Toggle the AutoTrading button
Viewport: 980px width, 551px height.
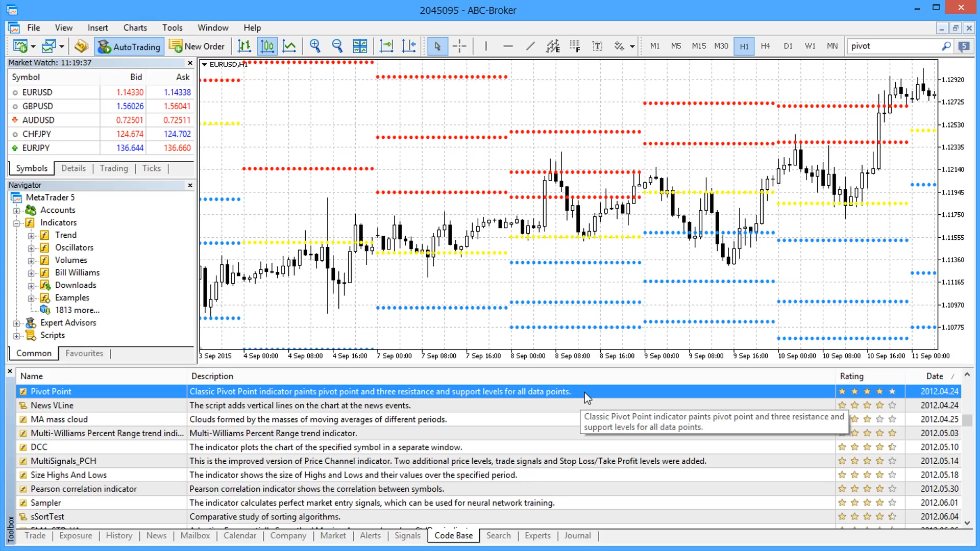click(130, 46)
